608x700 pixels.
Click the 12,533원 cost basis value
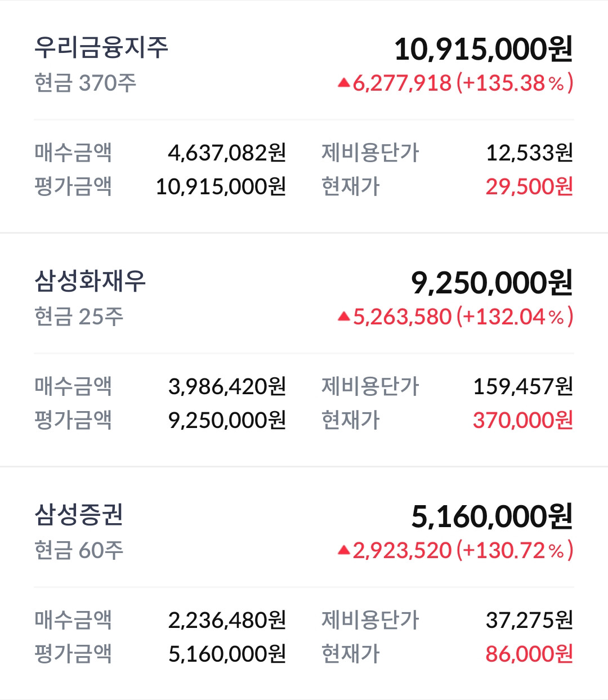[529, 153]
